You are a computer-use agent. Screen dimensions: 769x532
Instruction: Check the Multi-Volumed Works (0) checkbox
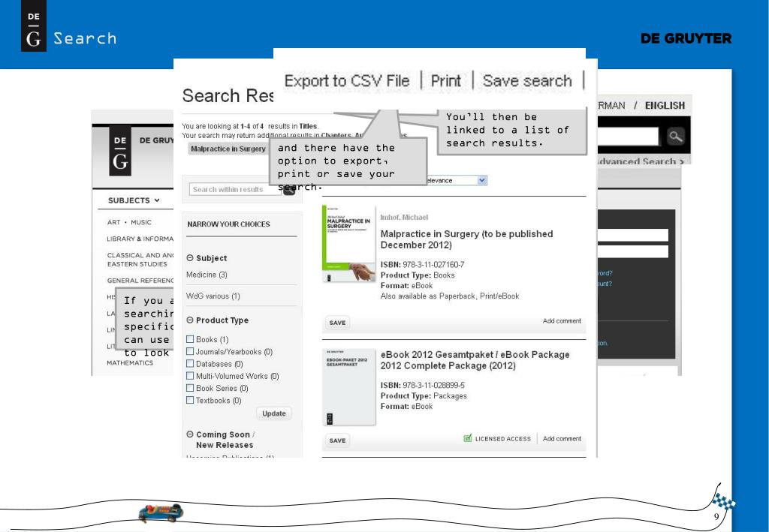click(x=190, y=376)
